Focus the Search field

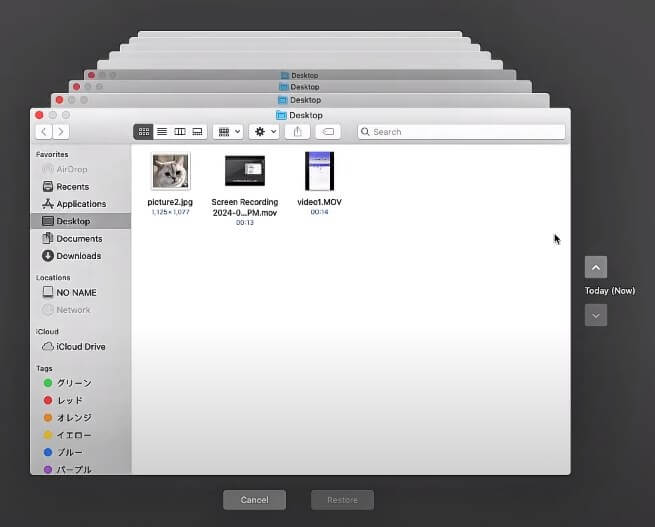[x=462, y=132]
